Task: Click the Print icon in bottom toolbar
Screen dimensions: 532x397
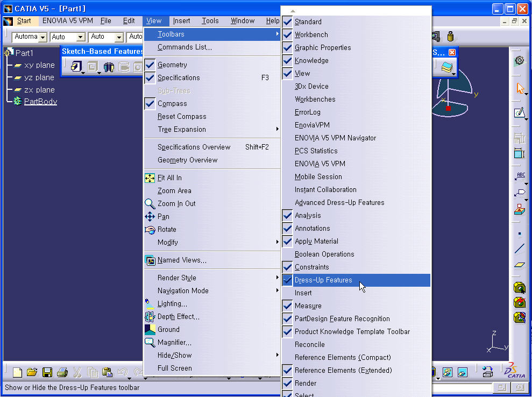Action: click(62, 372)
